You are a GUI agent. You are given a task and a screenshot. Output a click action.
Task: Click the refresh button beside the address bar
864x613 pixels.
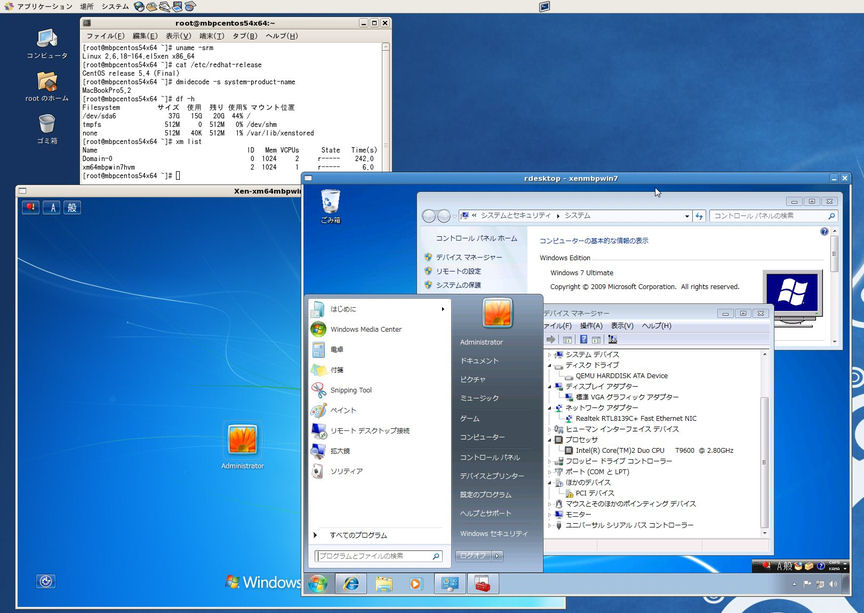tap(699, 216)
